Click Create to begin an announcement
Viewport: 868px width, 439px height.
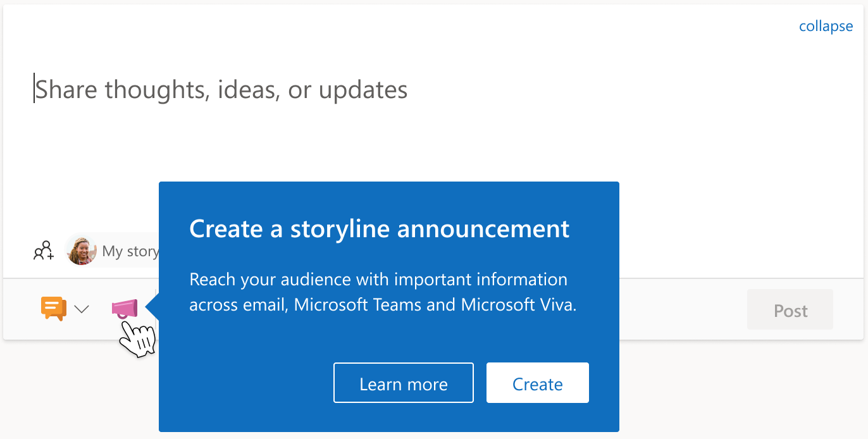point(537,383)
